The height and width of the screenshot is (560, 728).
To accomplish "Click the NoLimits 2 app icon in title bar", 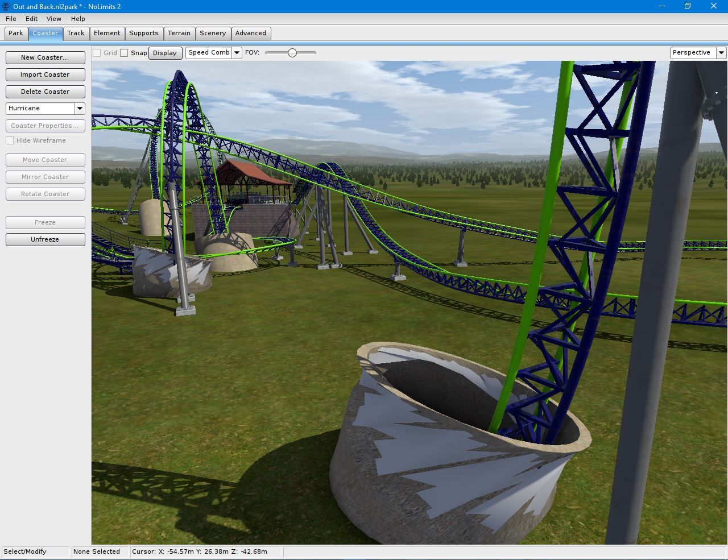I will (6, 6).
